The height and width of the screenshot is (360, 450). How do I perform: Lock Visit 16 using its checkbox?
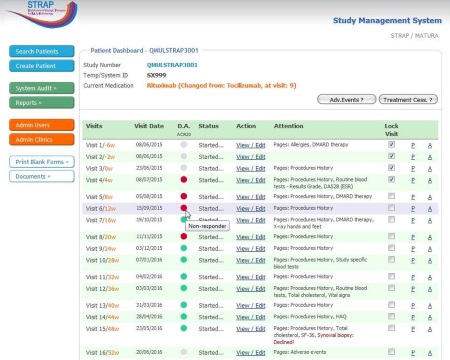click(392, 351)
